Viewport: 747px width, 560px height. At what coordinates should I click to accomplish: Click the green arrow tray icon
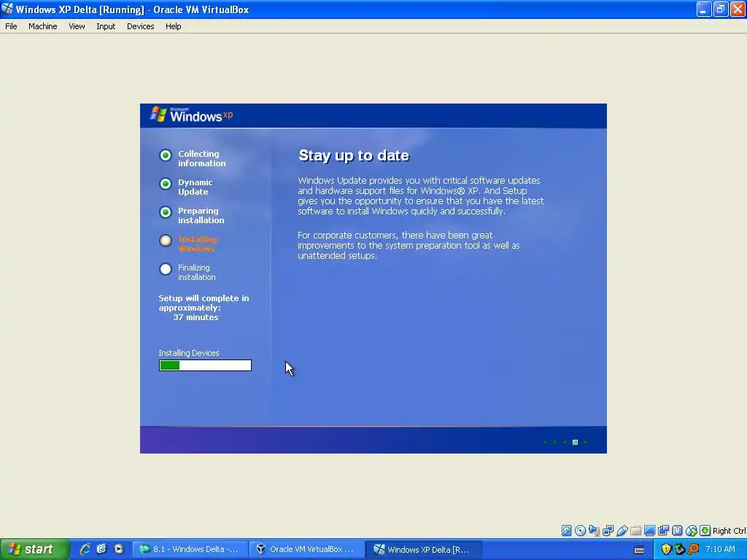[679, 550]
